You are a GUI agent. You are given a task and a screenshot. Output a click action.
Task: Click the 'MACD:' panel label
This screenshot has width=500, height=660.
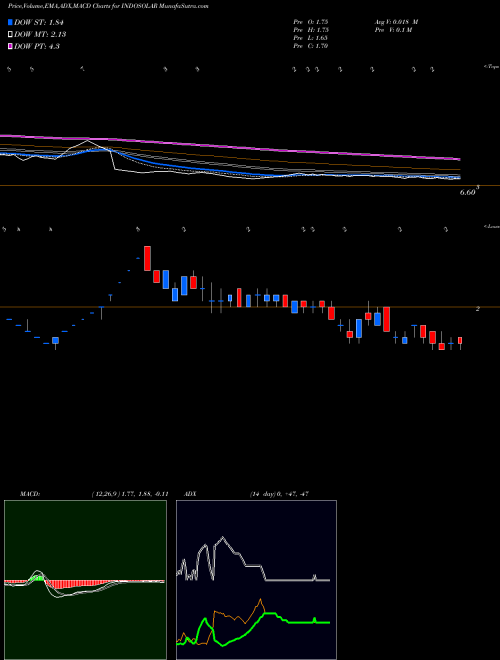tap(30, 494)
